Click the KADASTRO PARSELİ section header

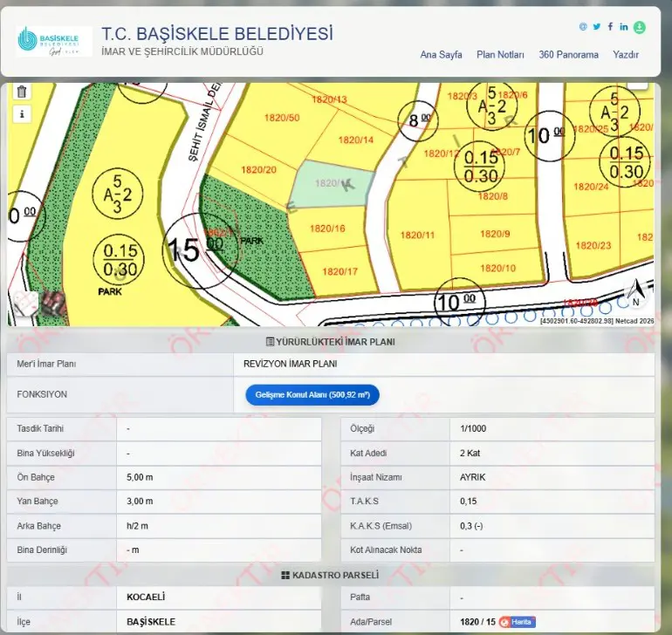pyautogui.click(x=330, y=575)
